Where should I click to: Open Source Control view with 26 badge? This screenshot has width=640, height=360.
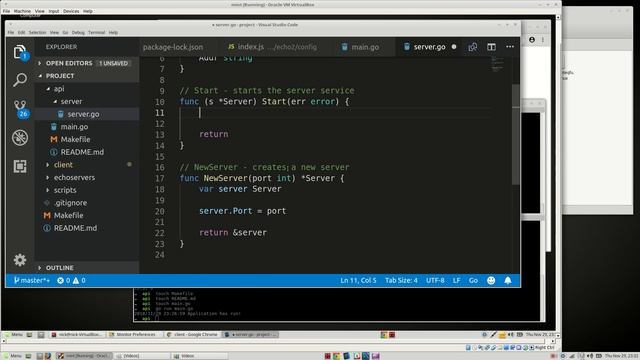click(x=20, y=109)
